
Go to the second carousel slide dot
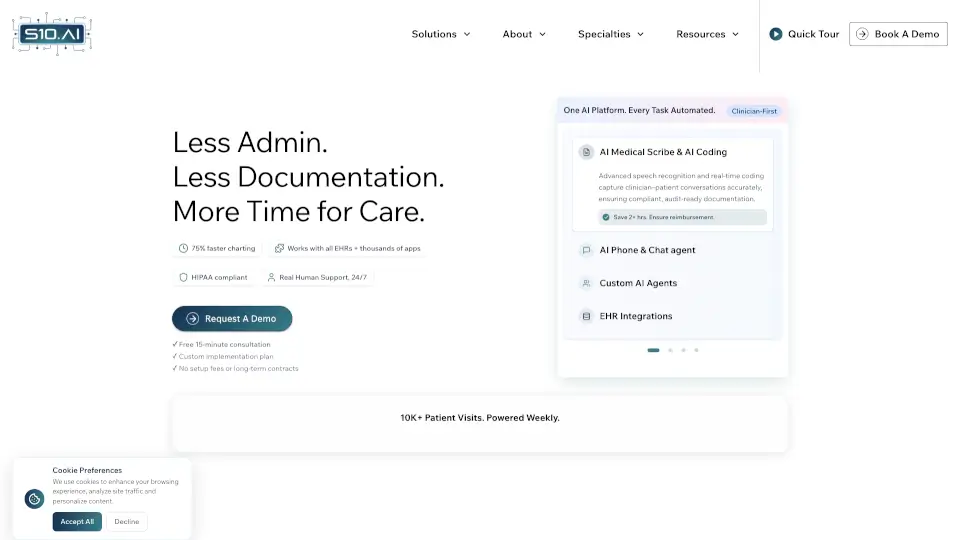pos(670,350)
